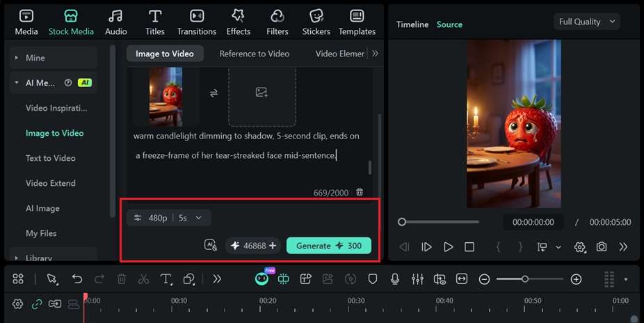Take a snapshot with the camera icon

coord(602,246)
